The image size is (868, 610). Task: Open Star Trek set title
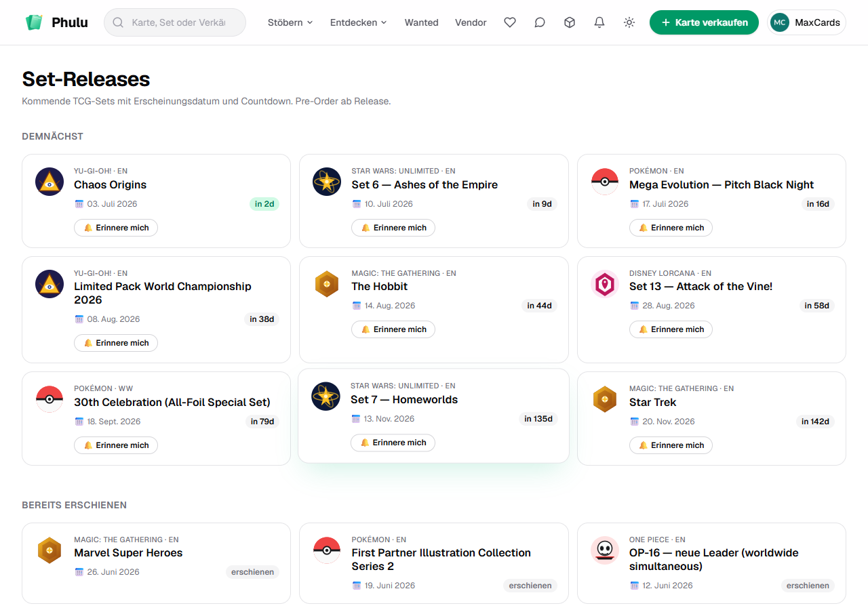tap(652, 403)
